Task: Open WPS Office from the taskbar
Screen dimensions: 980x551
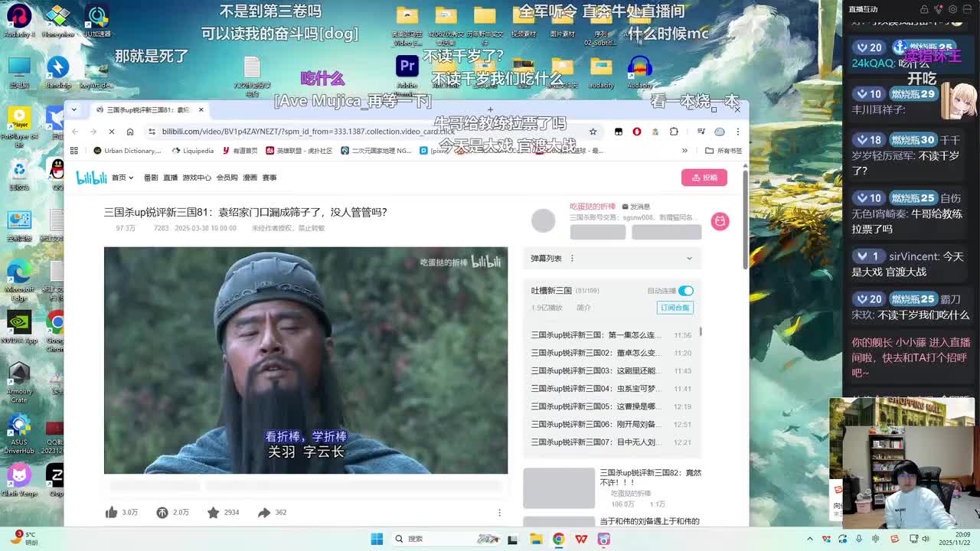Action: point(581,539)
